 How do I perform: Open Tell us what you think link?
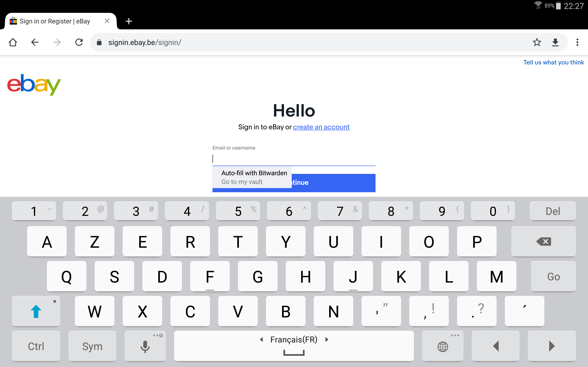click(x=553, y=62)
